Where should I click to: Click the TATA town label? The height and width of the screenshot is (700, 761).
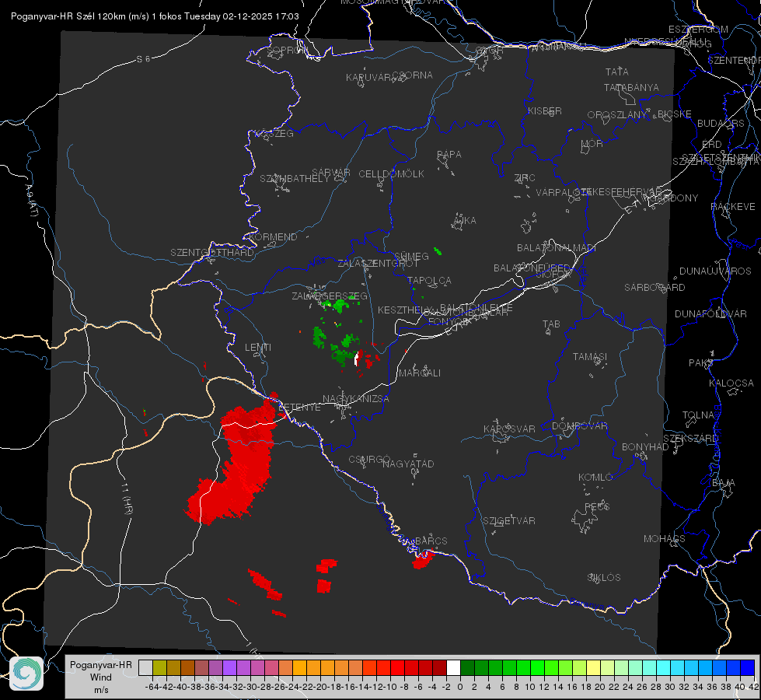click(617, 72)
